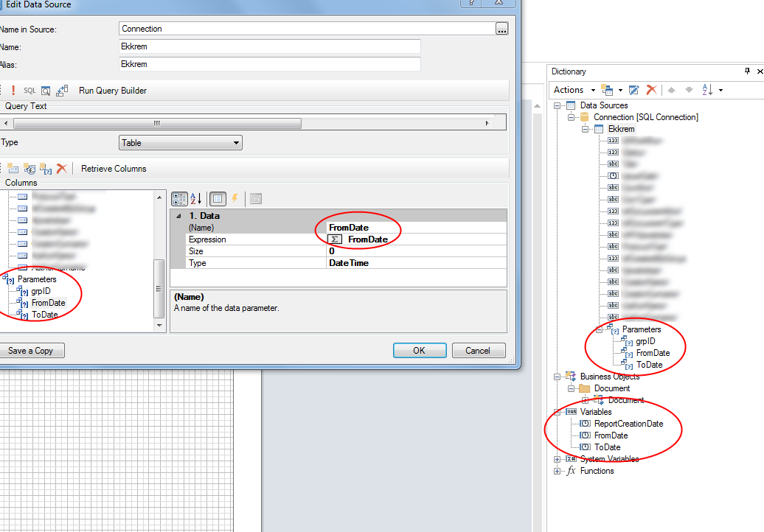Click the Properties tab icon in property grid
Image resolution: width=764 pixels, height=532 pixels.
click(218, 199)
